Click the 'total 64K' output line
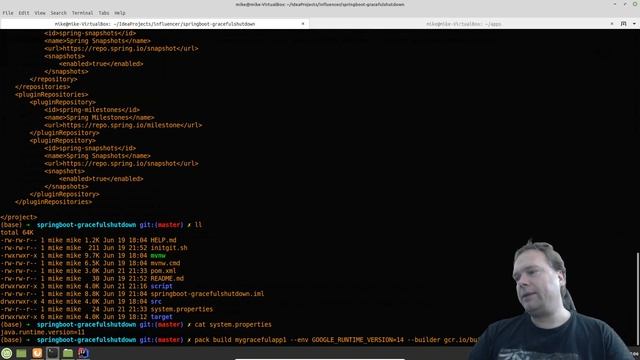Viewport: 640px width, 360px height. tap(17, 232)
